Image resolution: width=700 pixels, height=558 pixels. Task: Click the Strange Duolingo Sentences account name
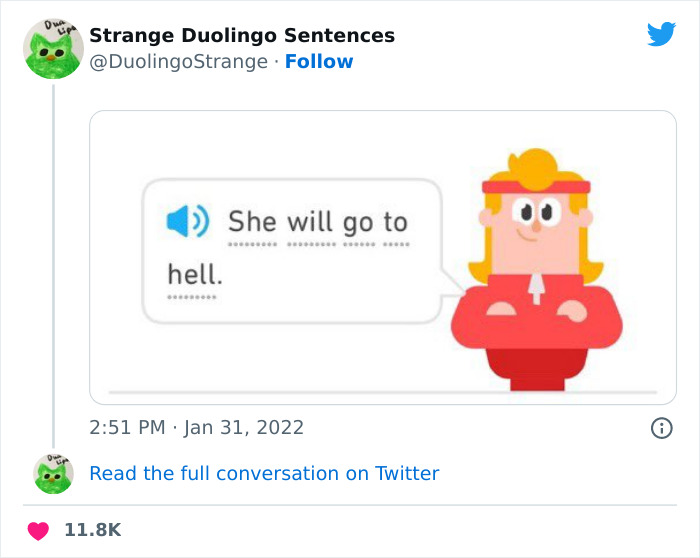coord(242,36)
